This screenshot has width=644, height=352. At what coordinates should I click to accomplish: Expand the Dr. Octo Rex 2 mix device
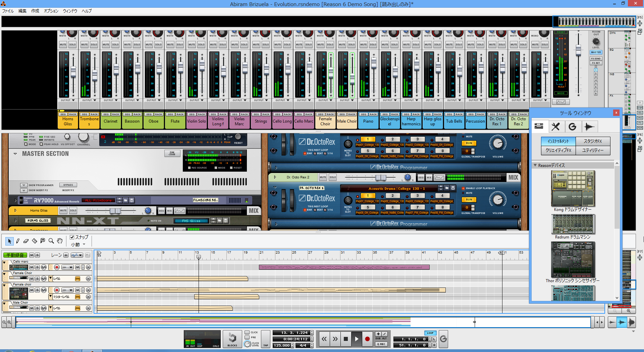pos(275,177)
